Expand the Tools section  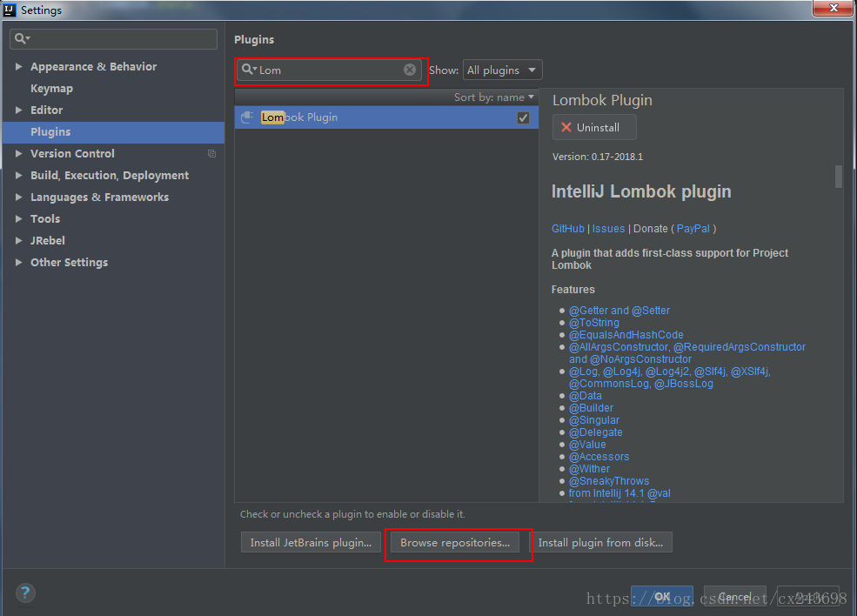tap(18, 218)
